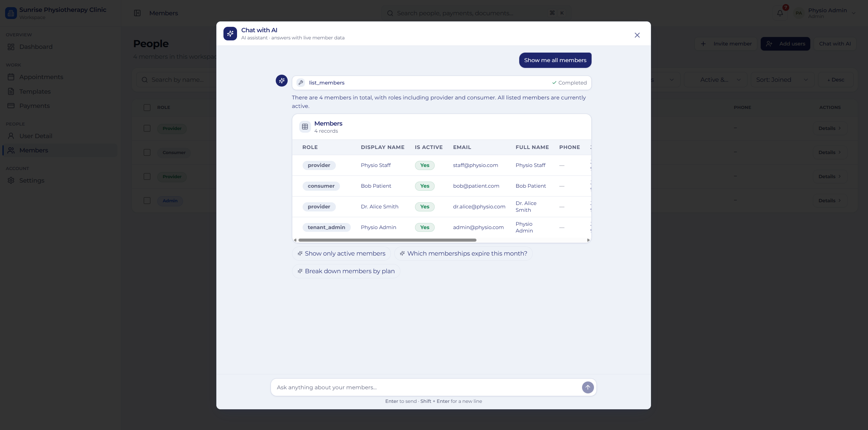Focus the Search by name field
Screen dimensions: 868x430
click(x=177, y=80)
